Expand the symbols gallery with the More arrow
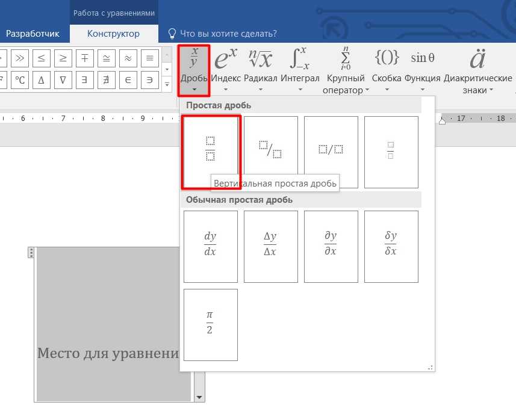 [x=167, y=84]
